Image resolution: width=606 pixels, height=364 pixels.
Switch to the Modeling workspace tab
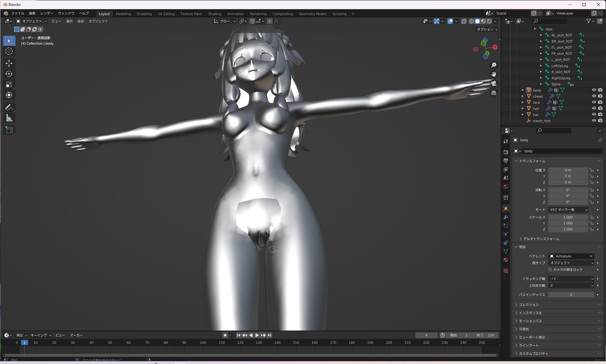[123, 14]
